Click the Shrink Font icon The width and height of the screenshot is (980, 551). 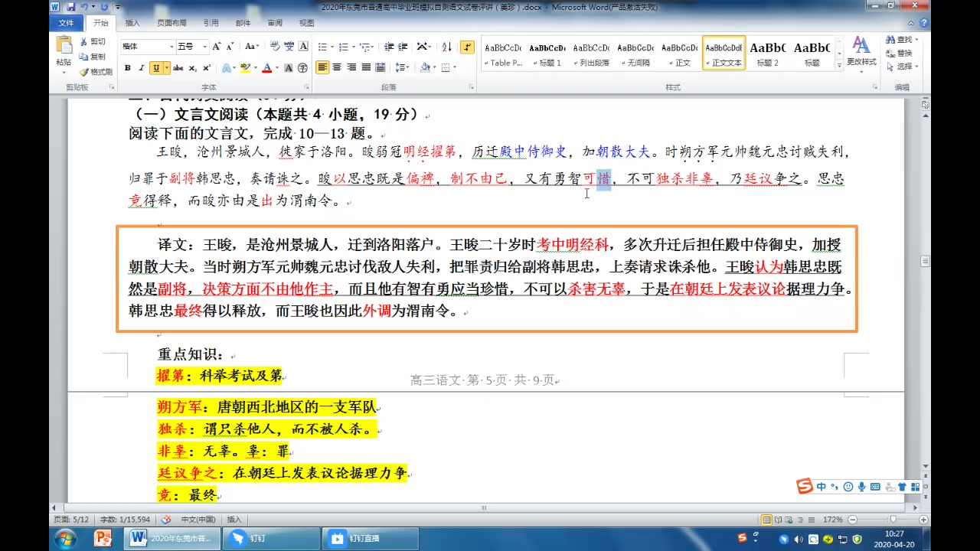[x=230, y=47]
